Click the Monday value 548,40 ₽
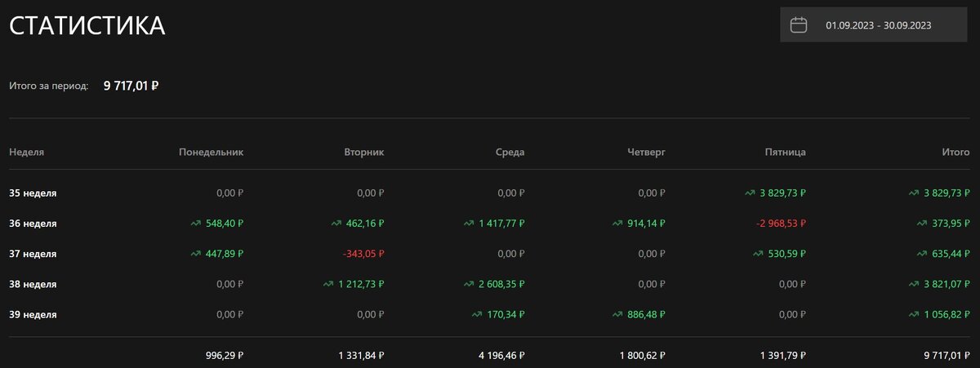This screenshot has height=368, width=980. coord(224,224)
